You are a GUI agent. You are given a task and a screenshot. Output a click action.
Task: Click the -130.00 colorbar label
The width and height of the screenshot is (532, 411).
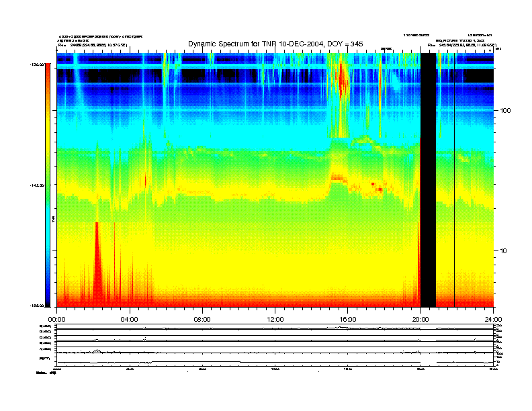tap(37, 64)
